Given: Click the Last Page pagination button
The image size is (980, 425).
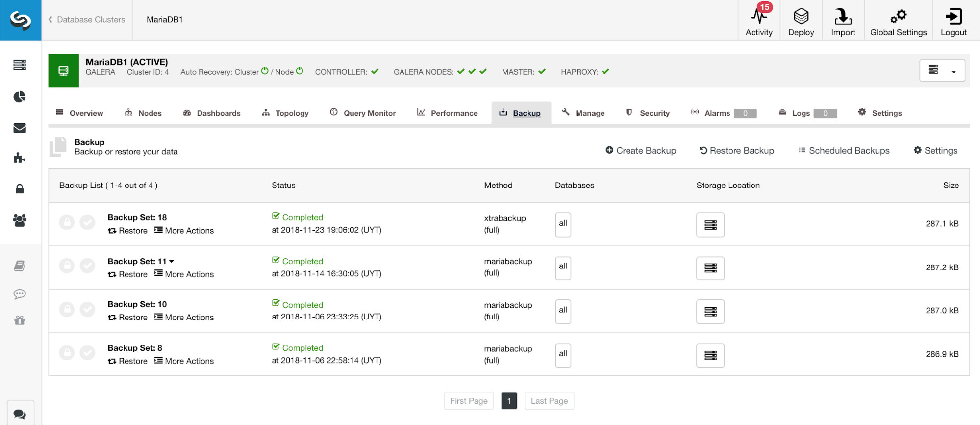Looking at the screenshot, I should pos(549,401).
